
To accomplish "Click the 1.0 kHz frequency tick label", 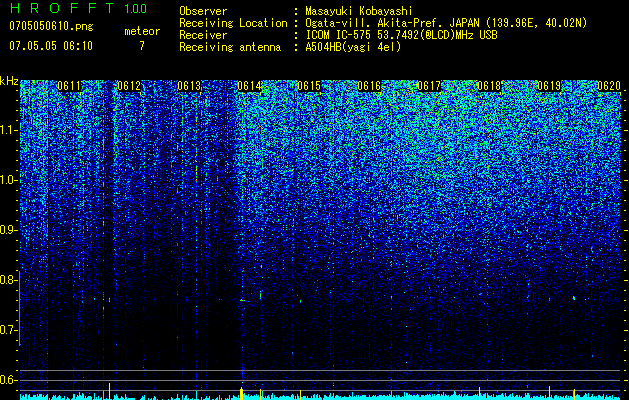I will [9, 180].
